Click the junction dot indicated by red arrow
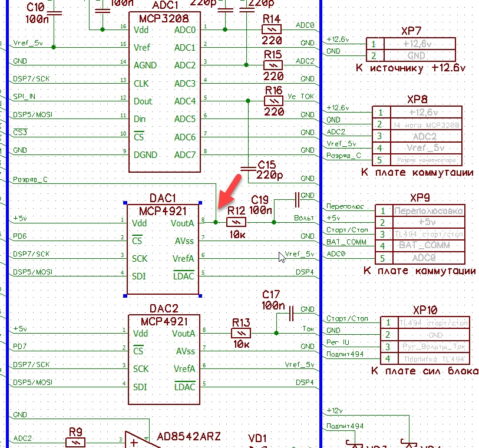 [216, 222]
